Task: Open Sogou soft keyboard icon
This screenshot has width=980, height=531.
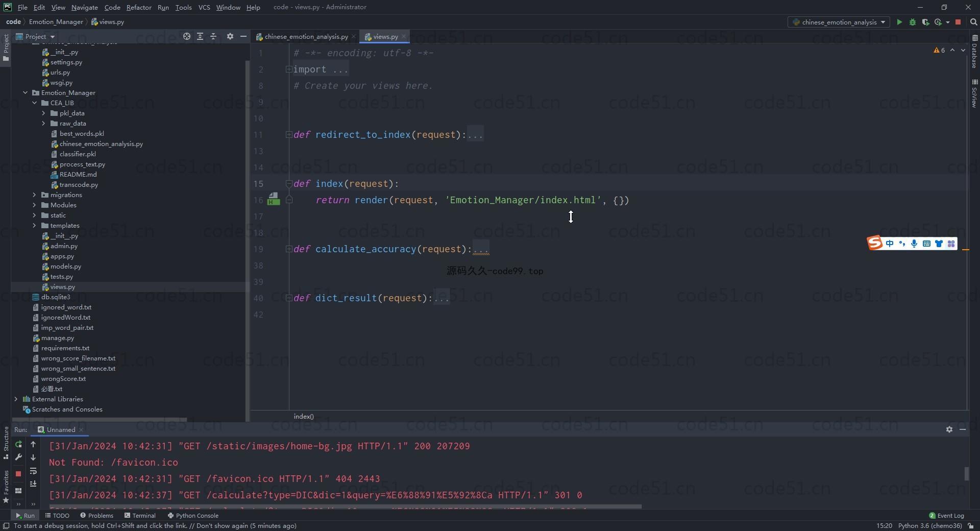Action: [926, 244]
